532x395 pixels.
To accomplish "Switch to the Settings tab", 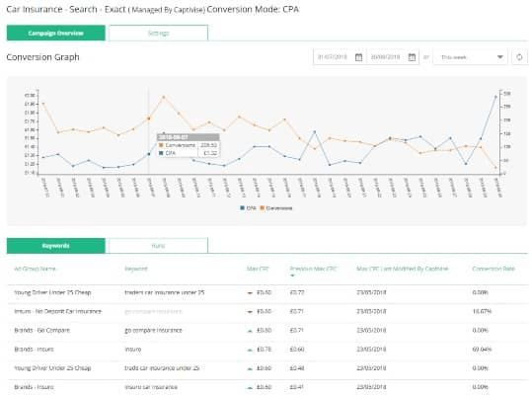I will (x=158, y=33).
